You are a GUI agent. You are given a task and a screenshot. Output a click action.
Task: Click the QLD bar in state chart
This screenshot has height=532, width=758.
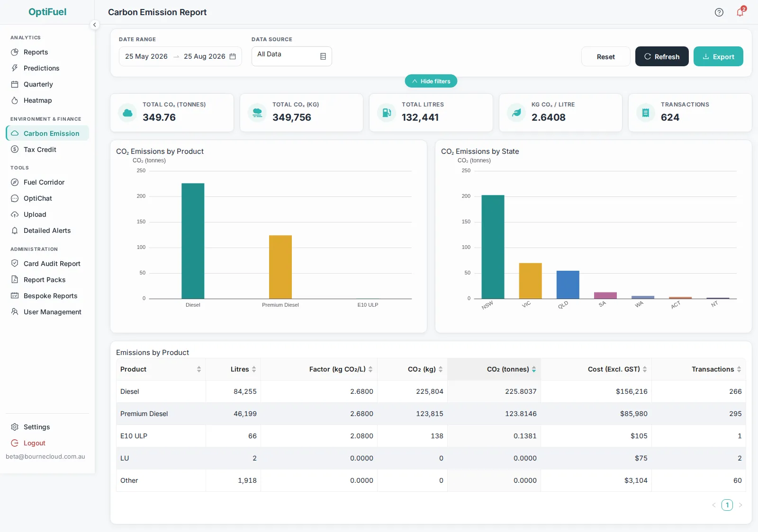tap(568, 284)
